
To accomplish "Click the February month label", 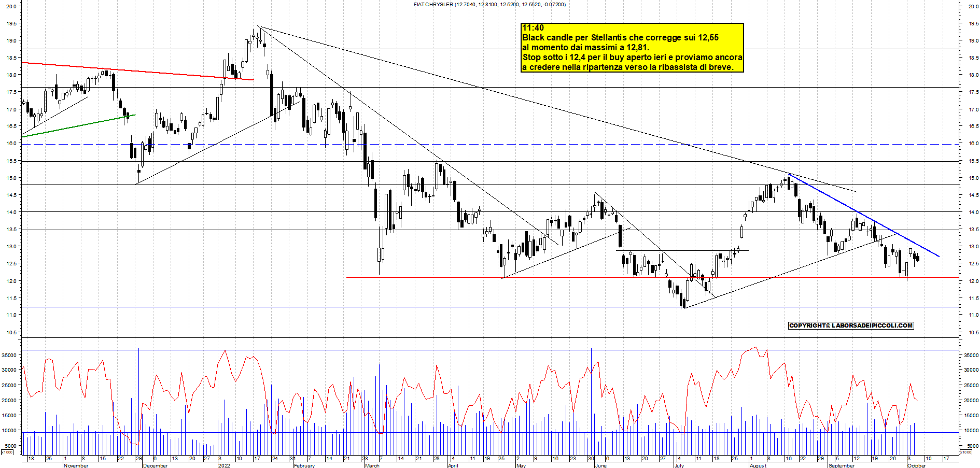I will click(304, 465).
